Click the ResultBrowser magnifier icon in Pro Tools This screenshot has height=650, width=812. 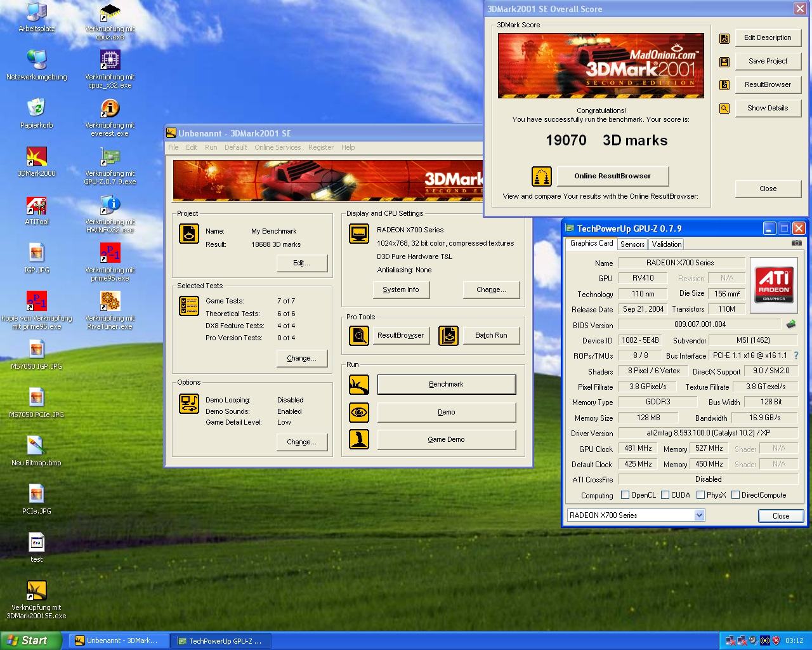point(359,335)
